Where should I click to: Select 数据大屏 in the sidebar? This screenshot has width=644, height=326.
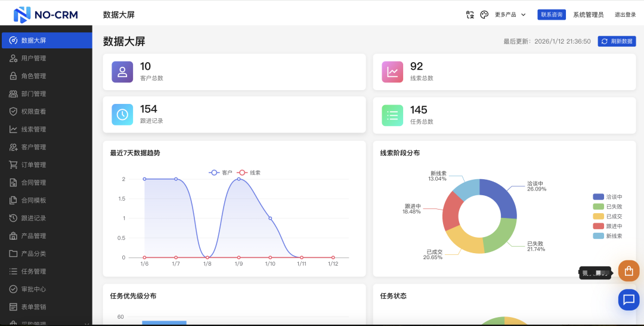[x=47, y=40]
